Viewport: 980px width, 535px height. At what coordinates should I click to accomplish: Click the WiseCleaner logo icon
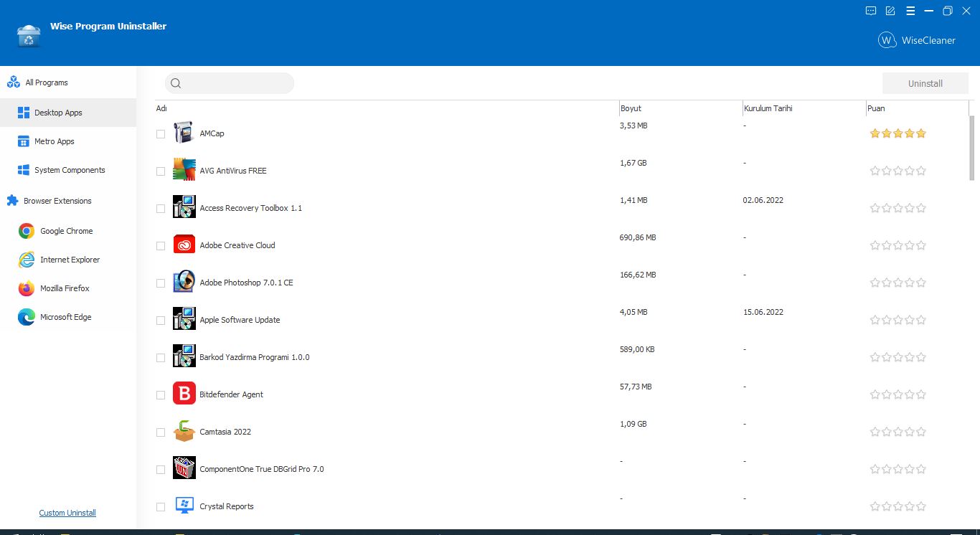coord(887,40)
